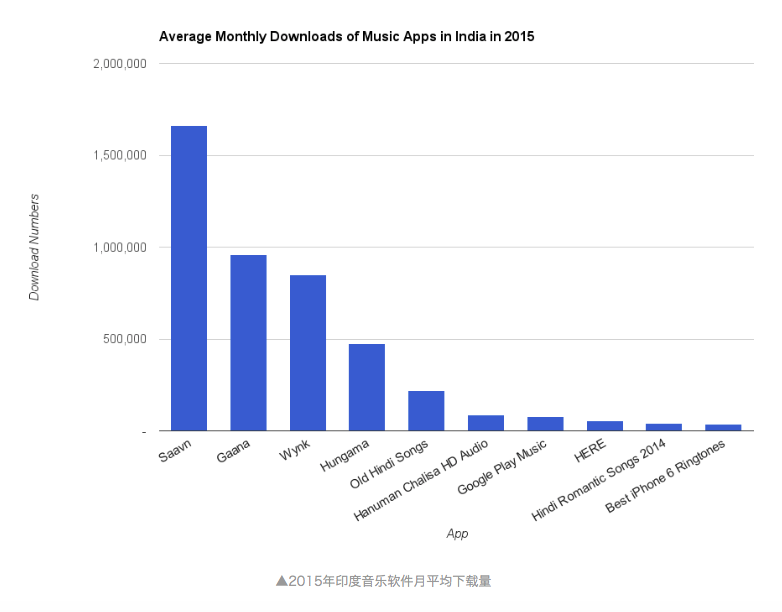Select the Hanuman Chalisa HD Audio bar

pyautogui.click(x=486, y=422)
